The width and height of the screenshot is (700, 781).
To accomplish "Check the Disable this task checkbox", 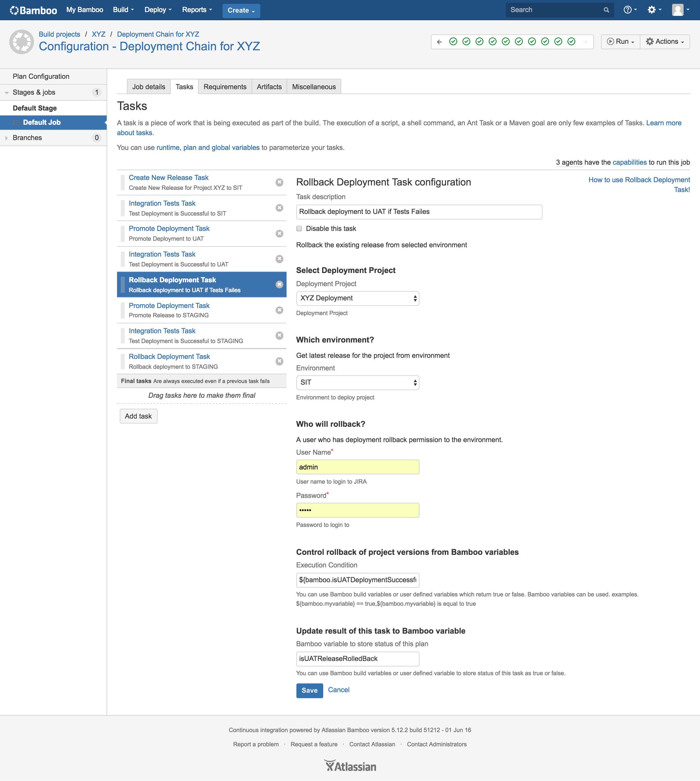I will point(299,228).
